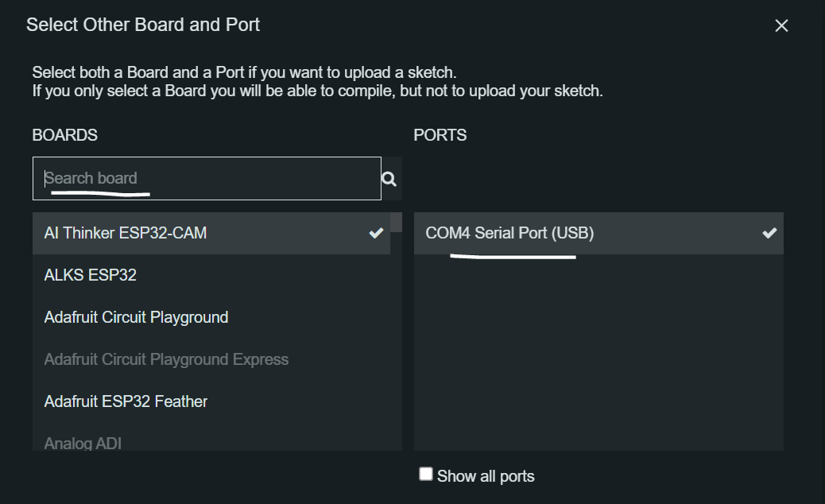Click the magnifier search icon
The width and height of the screenshot is (825, 504).
click(389, 179)
